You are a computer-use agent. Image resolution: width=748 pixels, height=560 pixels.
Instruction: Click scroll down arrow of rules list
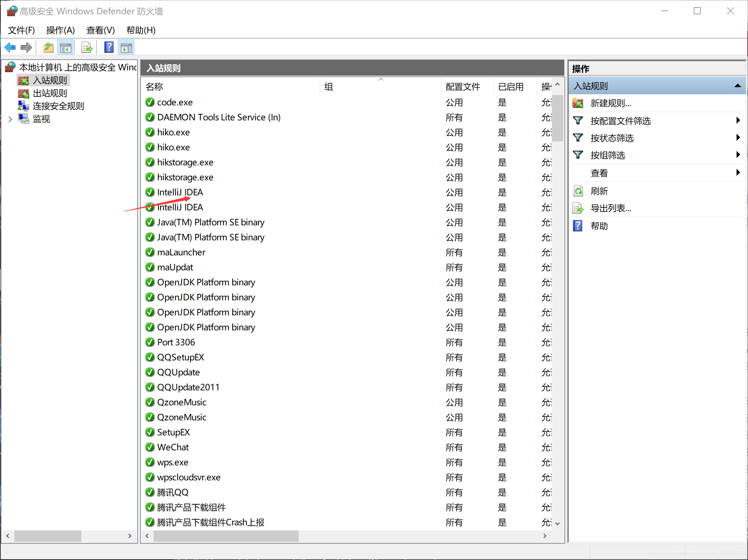[x=557, y=524]
